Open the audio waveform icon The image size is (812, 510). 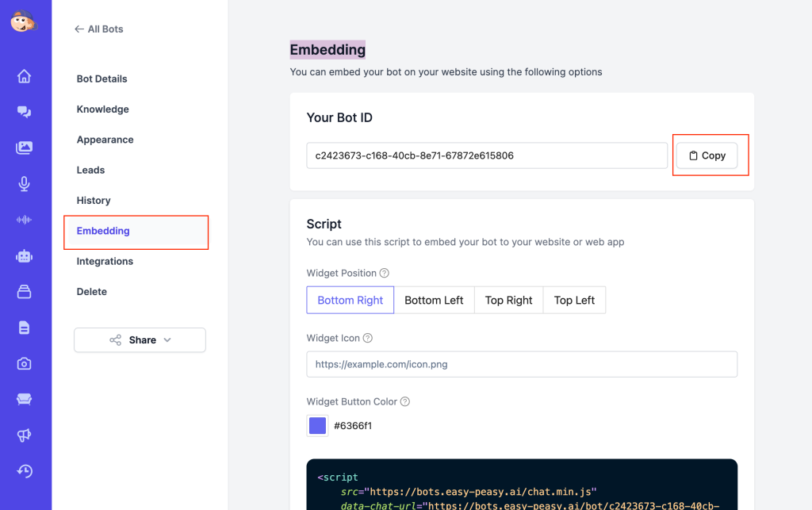click(x=25, y=220)
